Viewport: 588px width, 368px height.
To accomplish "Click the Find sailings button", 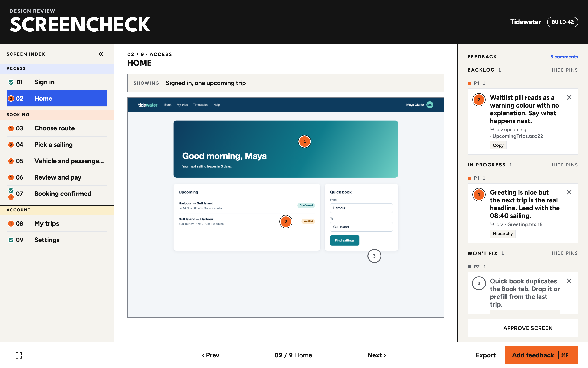I will coord(345,240).
